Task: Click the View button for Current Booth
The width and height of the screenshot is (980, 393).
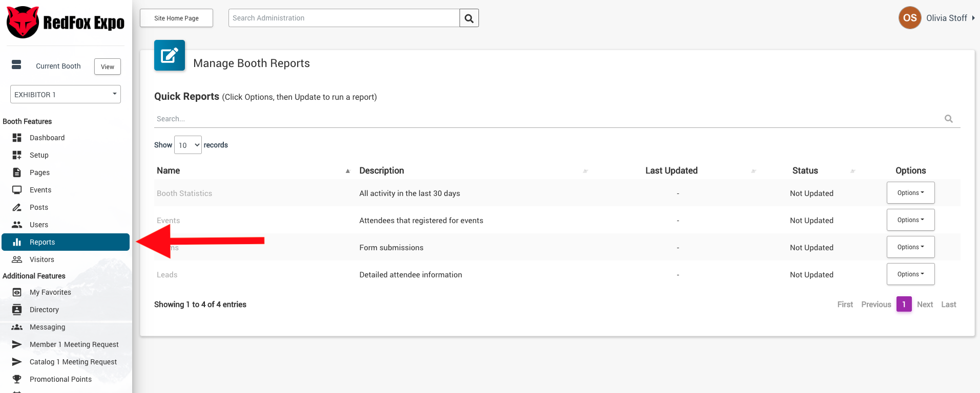Action: [108, 67]
